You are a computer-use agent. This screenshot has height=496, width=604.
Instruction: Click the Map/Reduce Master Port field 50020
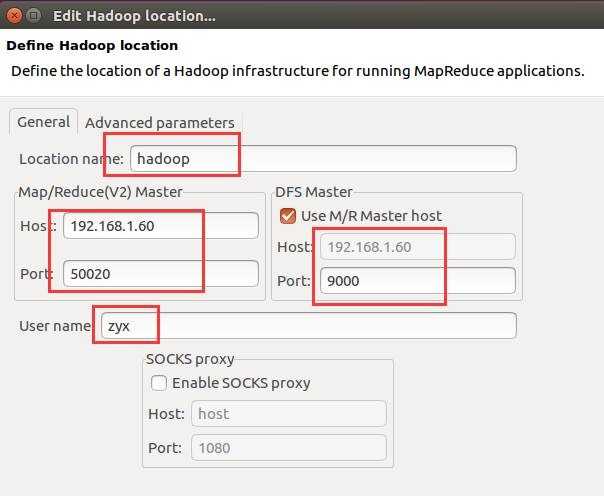pos(161,274)
